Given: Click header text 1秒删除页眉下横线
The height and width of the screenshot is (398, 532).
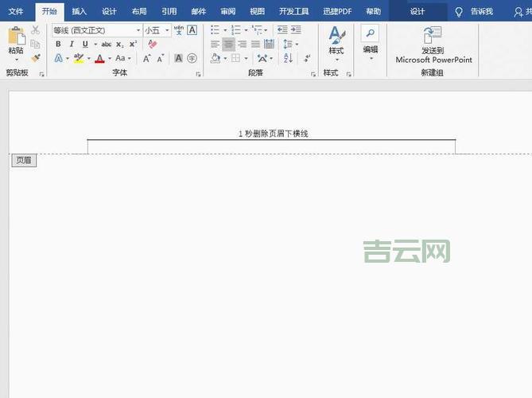Looking at the screenshot, I should click(273, 134).
